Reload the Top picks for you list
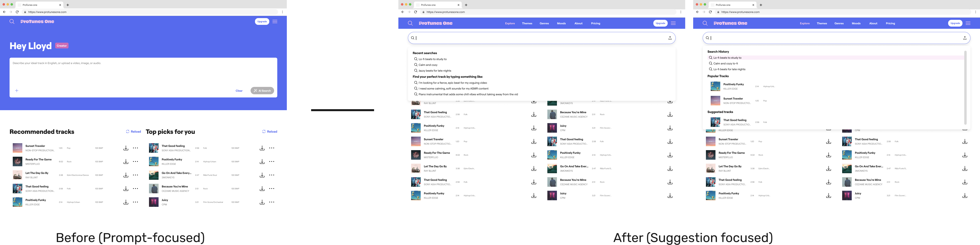This screenshot has height=245, width=980. [269, 132]
